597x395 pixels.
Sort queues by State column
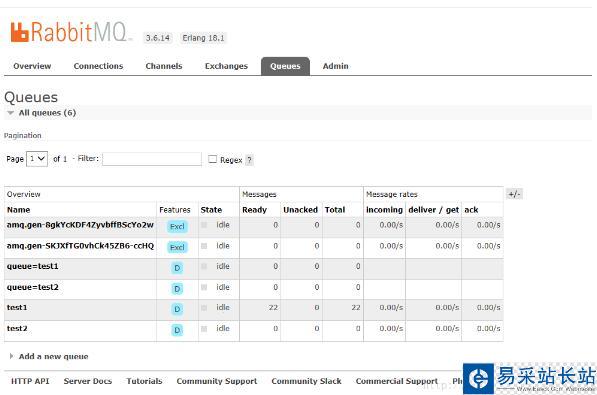click(211, 210)
